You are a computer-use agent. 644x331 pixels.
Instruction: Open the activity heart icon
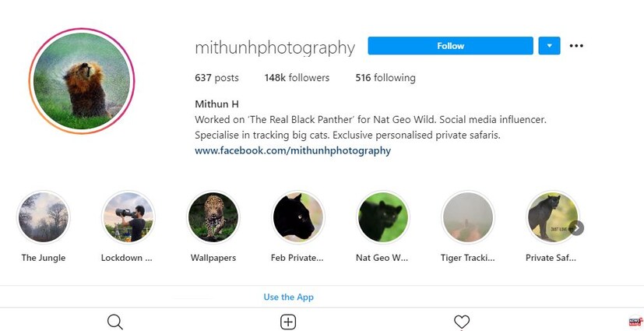[x=462, y=322]
